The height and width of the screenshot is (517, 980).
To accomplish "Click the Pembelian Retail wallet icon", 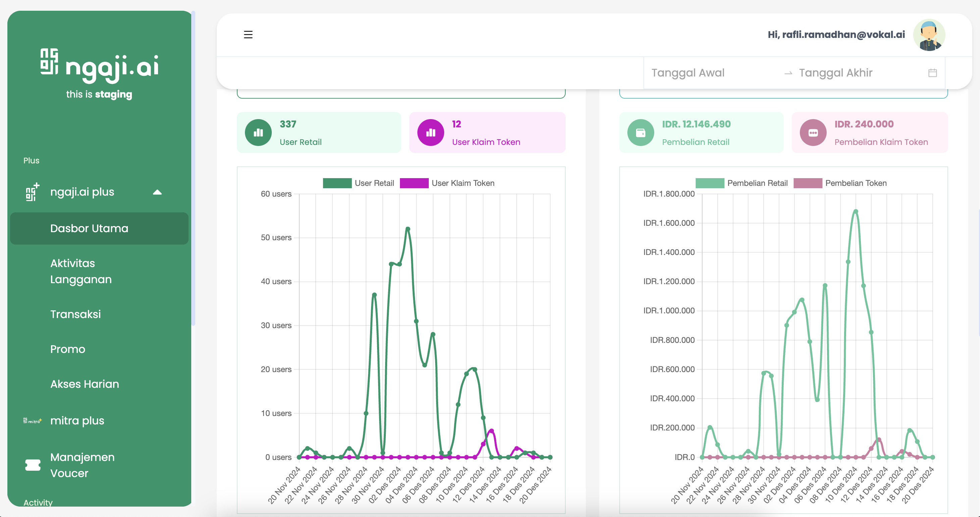I will (641, 133).
